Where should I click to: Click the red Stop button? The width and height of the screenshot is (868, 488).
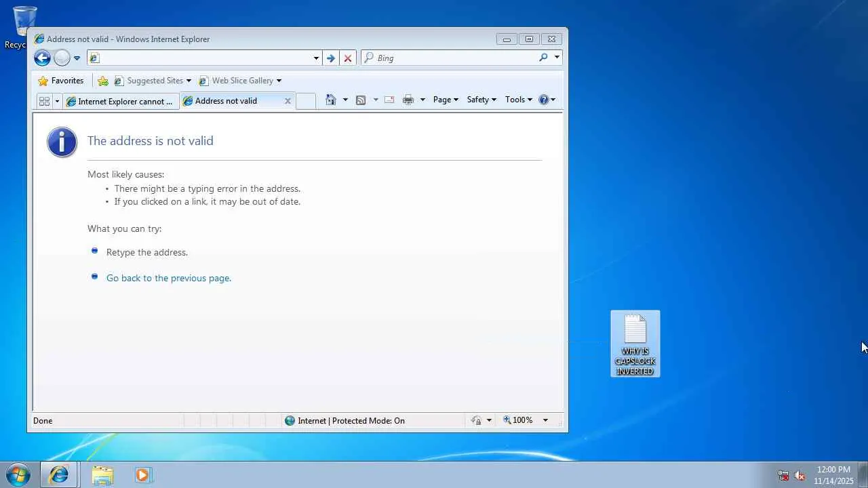point(348,58)
